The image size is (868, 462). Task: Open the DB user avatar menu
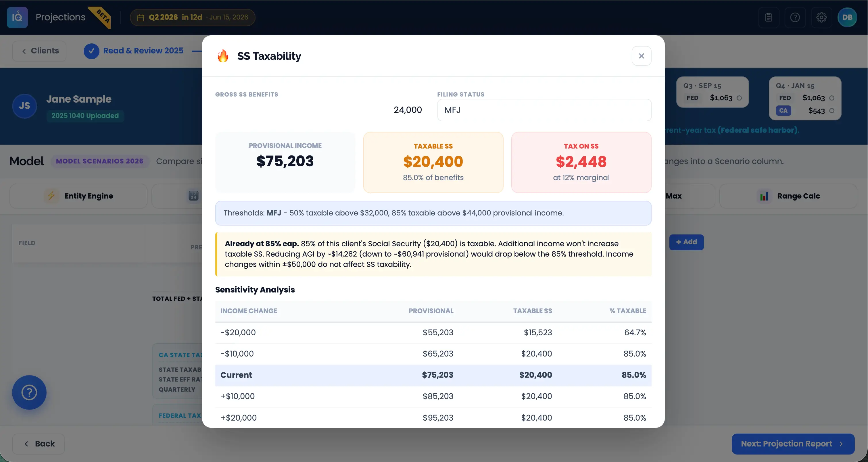847,17
